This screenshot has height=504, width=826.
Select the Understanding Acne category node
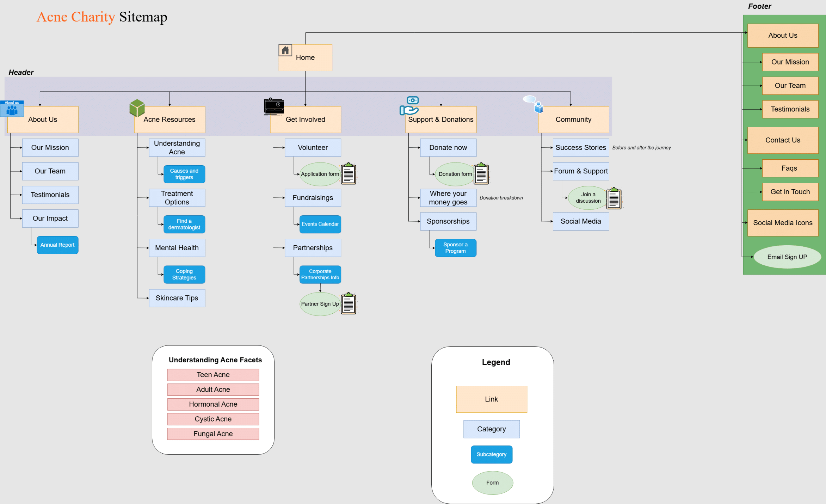coord(177,148)
